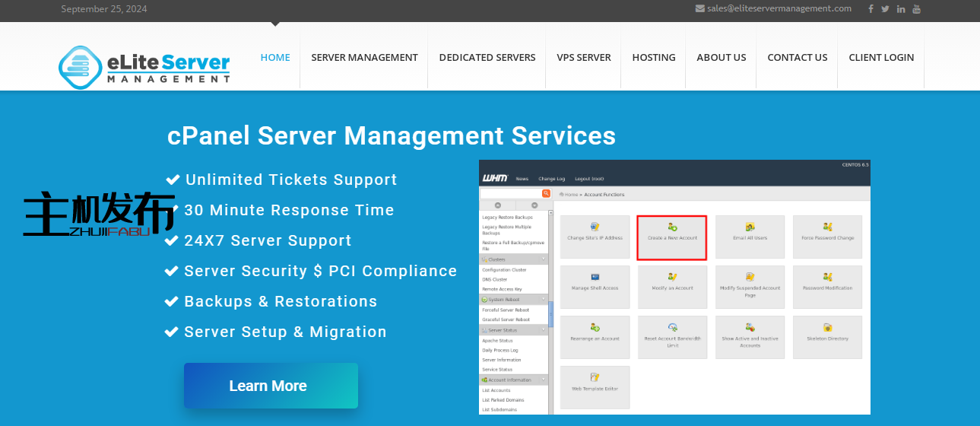Viewport: 980px width, 426px height.
Task: Click the WHM panel screenshot image
Action: point(674,287)
